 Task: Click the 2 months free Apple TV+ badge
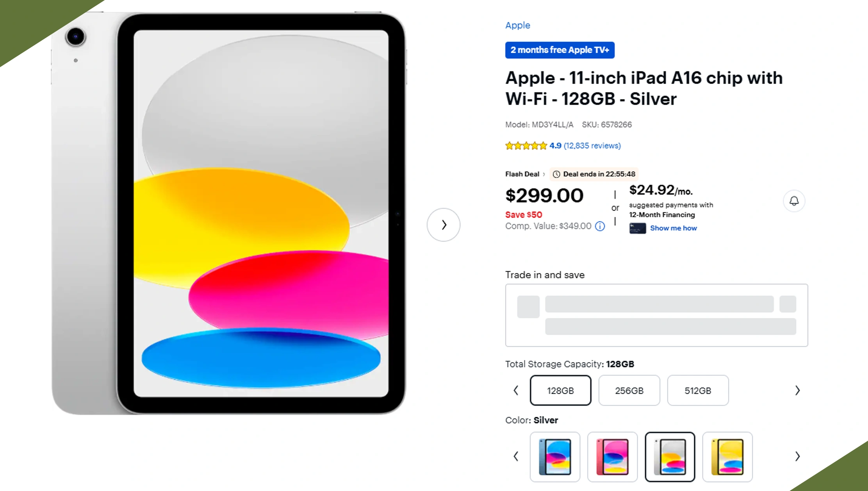(x=560, y=50)
